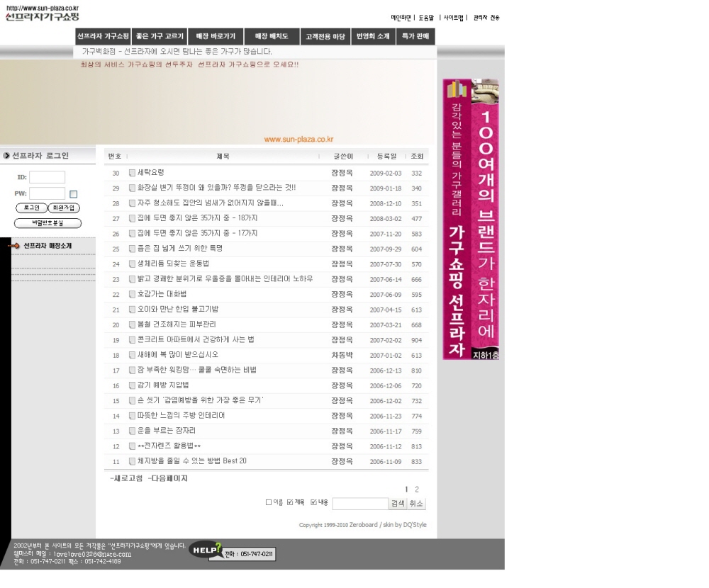The width and height of the screenshot is (709, 588).
Task: Click the 선프라자가구쇼핑 site logo
Action: pyautogui.click(x=43, y=16)
